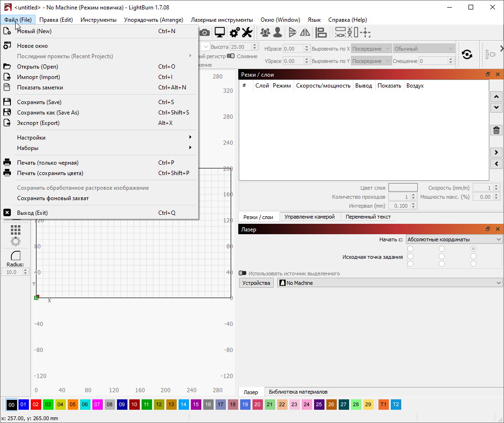
Task: Select center job origin radio button
Action: tap(441, 256)
